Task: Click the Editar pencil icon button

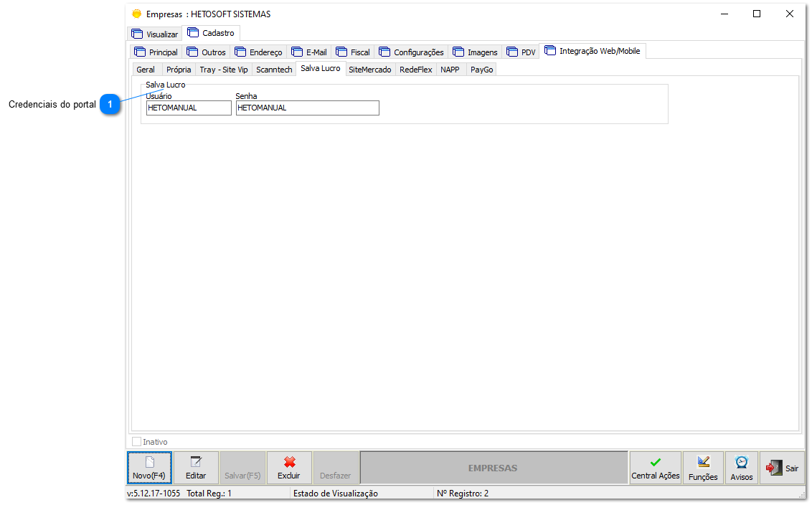Action: point(196,468)
